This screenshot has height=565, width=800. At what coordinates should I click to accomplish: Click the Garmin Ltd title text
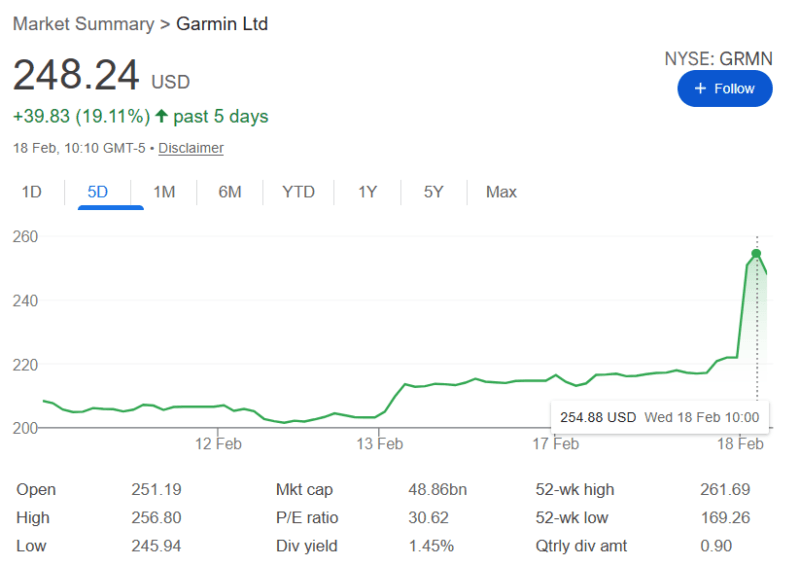coord(222,24)
